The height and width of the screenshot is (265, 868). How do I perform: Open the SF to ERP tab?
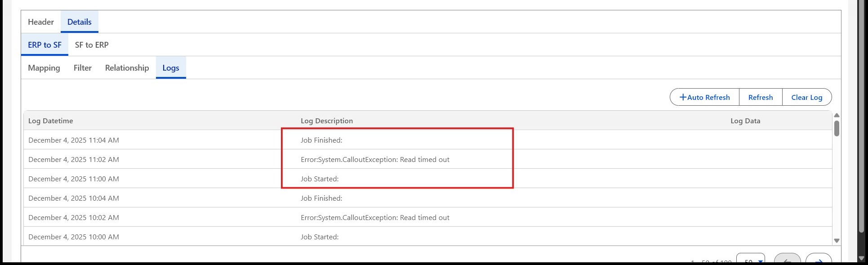tap(92, 45)
